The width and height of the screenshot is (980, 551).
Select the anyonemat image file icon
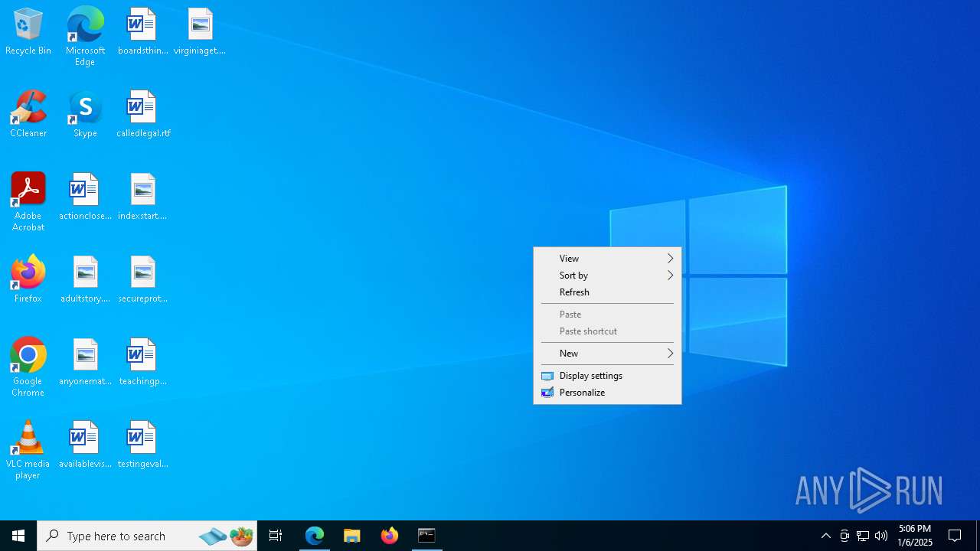click(x=85, y=363)
